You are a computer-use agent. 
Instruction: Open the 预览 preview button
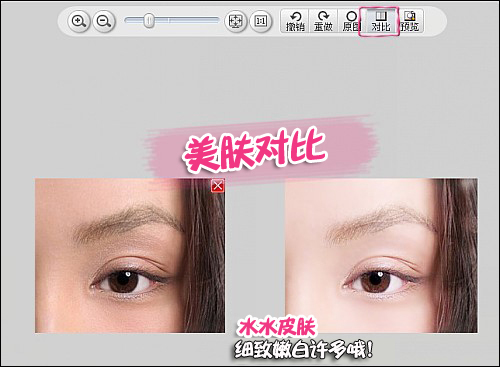click(411, 21)
